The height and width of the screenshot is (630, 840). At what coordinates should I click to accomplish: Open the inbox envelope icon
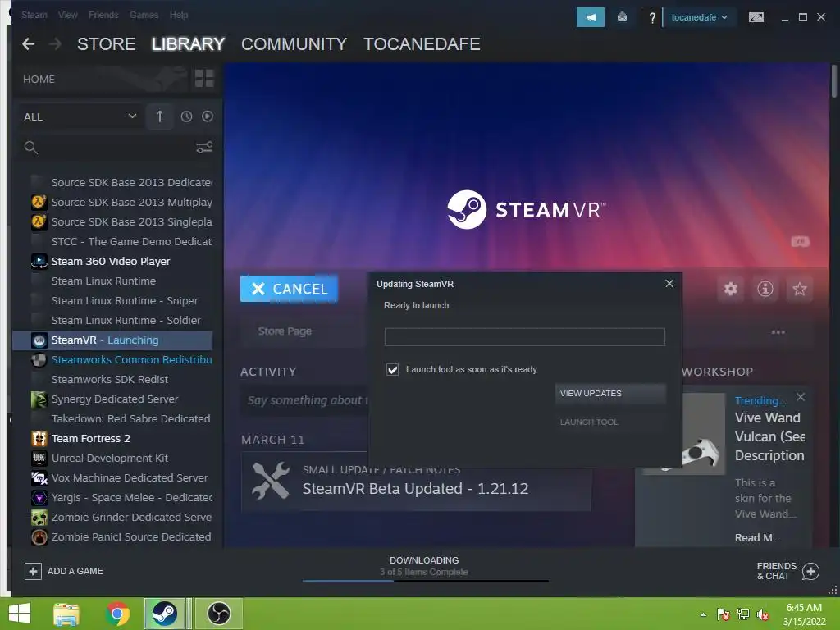[x=622, y=17]
